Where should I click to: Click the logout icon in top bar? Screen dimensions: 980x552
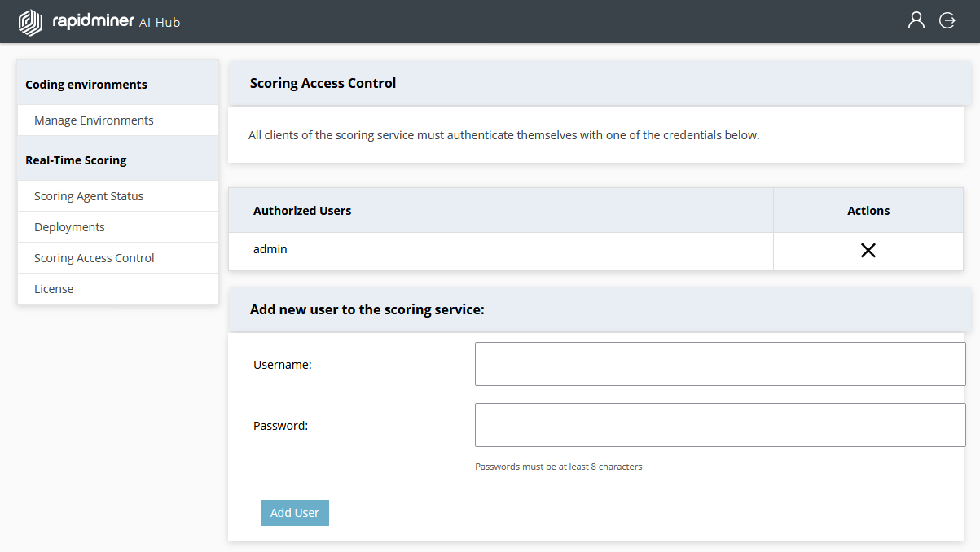click(x=947, y=20)
